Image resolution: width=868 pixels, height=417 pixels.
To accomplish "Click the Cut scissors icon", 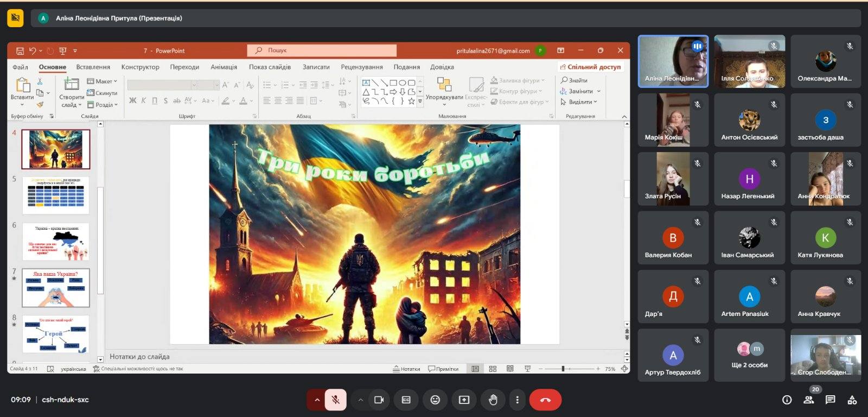I will click(40, 81).
